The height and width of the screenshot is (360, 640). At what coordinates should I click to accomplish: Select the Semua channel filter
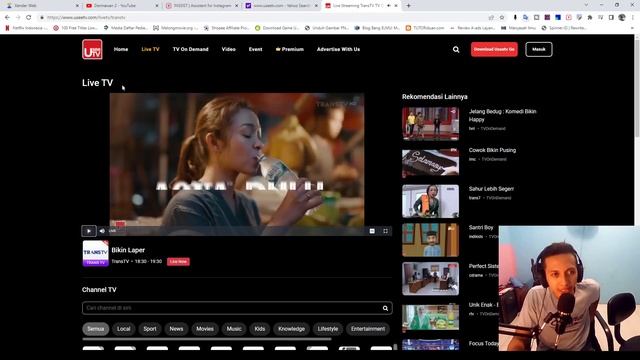tap(96, 329)
